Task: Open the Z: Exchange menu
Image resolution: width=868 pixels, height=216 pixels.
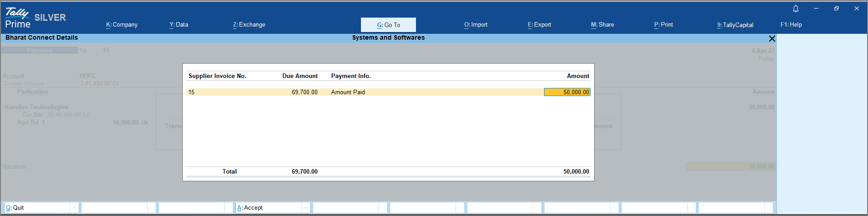Action: (x=249, y=25)
